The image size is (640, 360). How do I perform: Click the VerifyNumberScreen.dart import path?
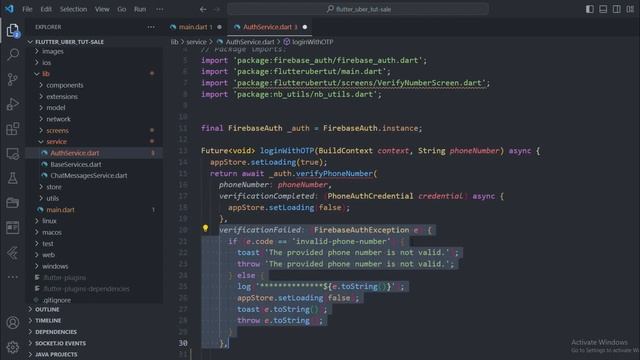[361, 83]
